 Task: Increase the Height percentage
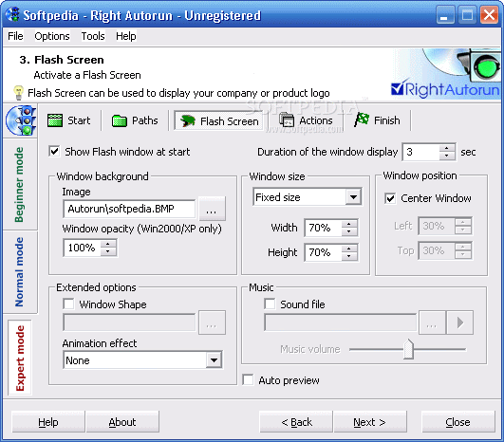[349, 249]
